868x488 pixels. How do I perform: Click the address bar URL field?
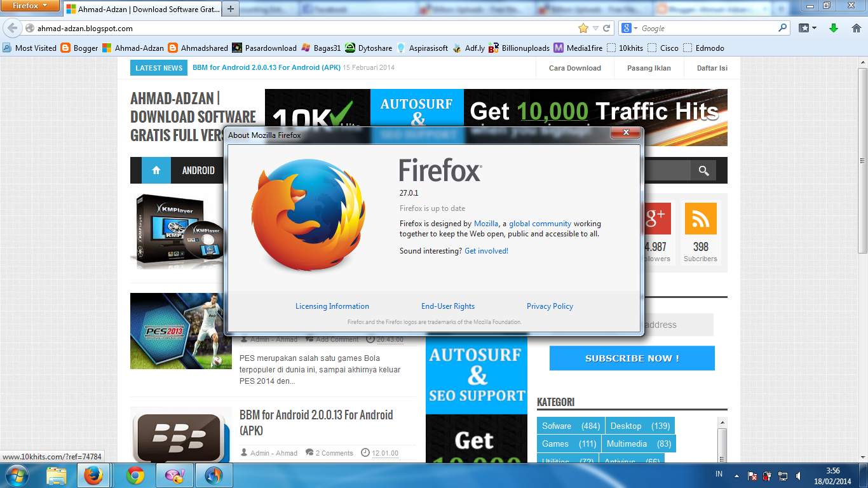pos(305,29)
